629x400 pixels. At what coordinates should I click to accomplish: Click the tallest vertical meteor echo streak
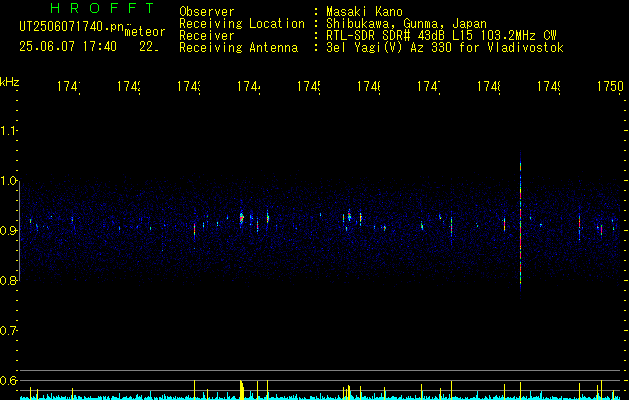click(520, 225)
